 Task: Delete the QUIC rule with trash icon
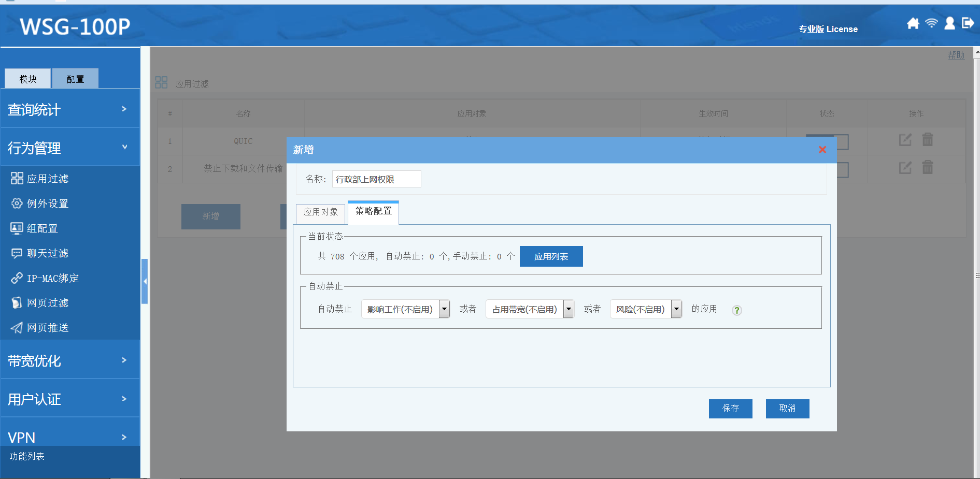(x=927, y=140)
